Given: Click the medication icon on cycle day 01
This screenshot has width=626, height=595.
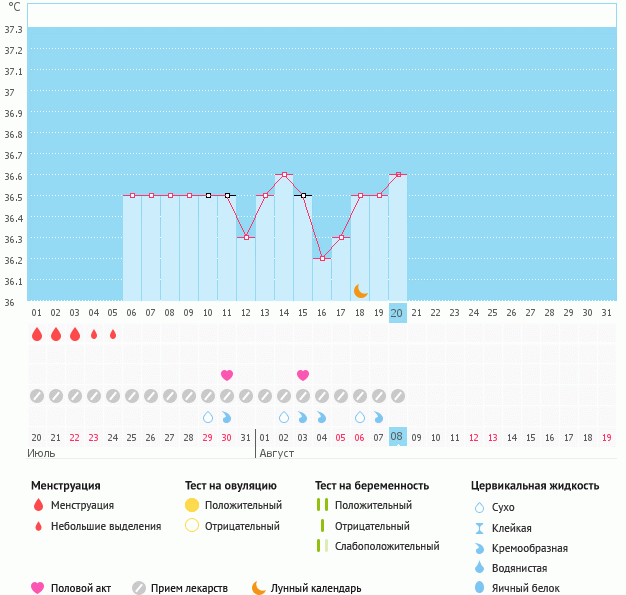Looking at the screenshot, I should point(37,395).
